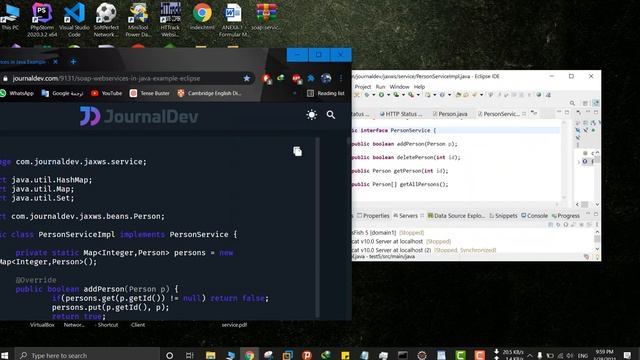Open MiniTool Power Data desktop shortcut
The height and width of the screenshot is (360, 640).
coord(138,19)
